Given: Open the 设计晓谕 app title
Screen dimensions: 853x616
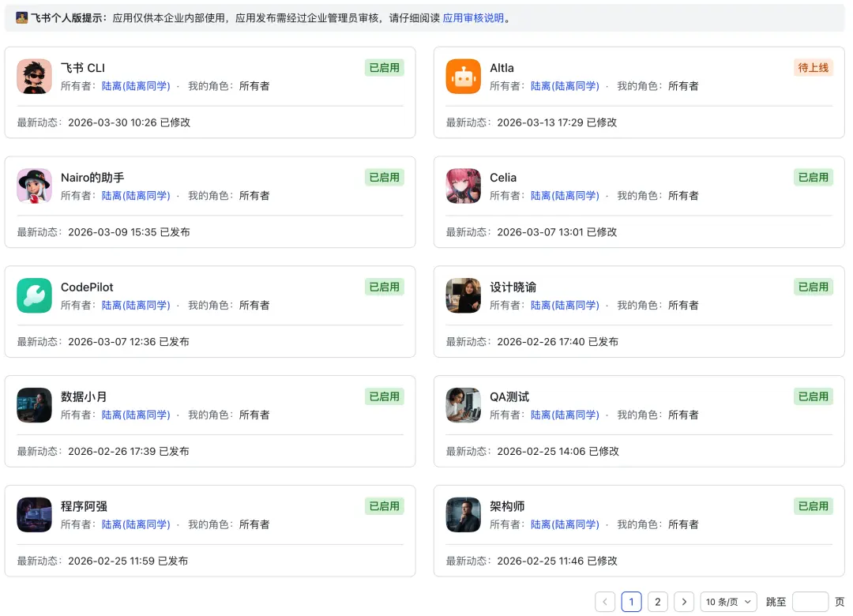Looking at the screenshot, I should coord(513,287).
